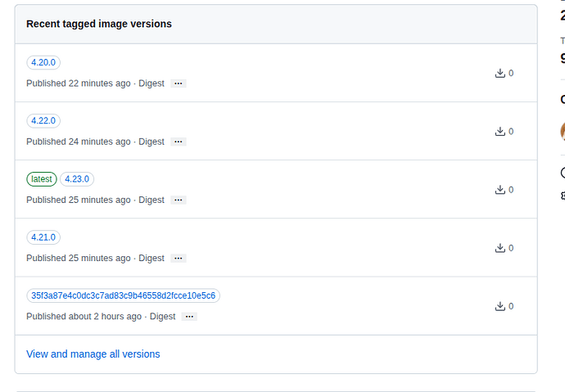
Task: Select the green latest tag label
Action: coord(42,179)
